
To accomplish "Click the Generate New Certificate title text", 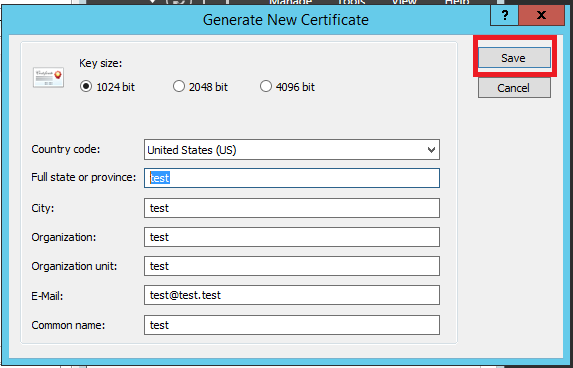I will point(286,19).
